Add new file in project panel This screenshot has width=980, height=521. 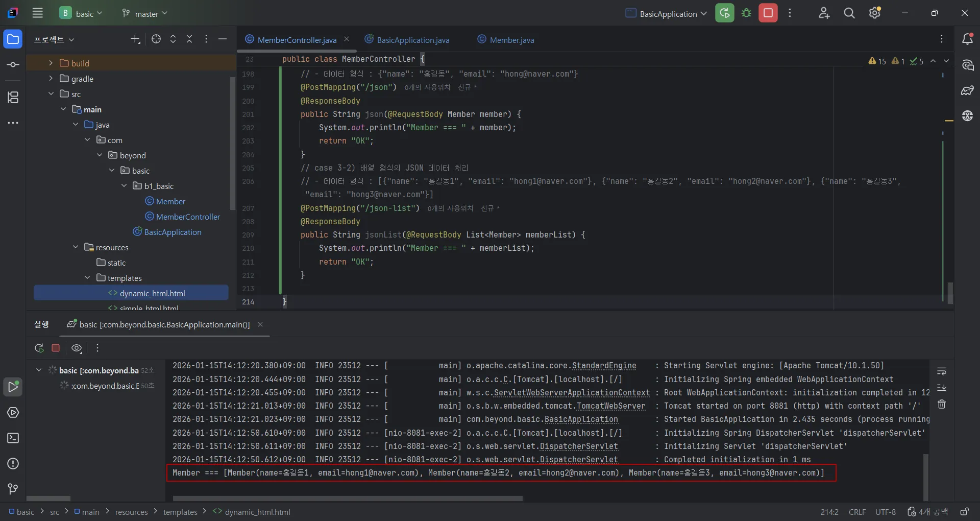[x=135, y=39]
